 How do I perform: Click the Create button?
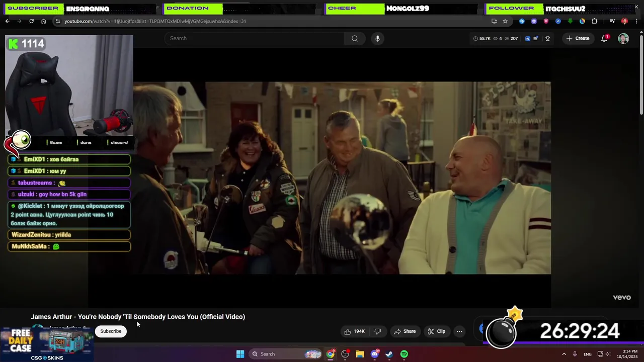click(578, 38)
